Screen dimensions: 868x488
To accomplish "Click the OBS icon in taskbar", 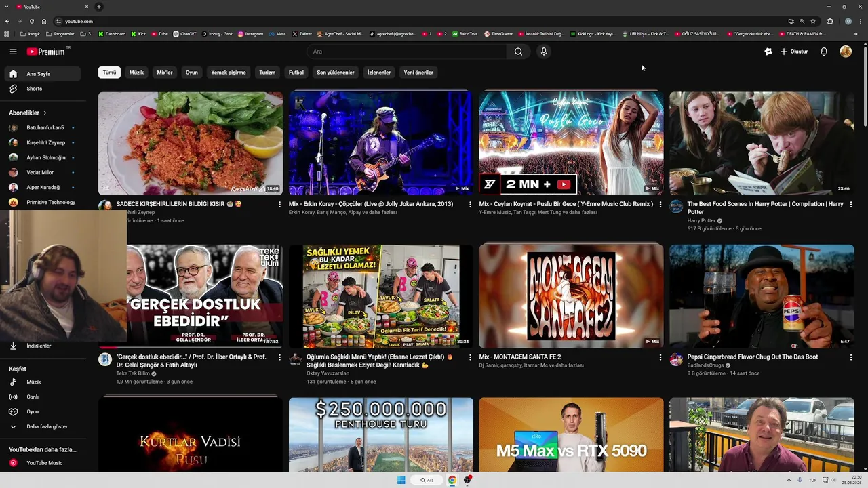I will coord(467,480).
